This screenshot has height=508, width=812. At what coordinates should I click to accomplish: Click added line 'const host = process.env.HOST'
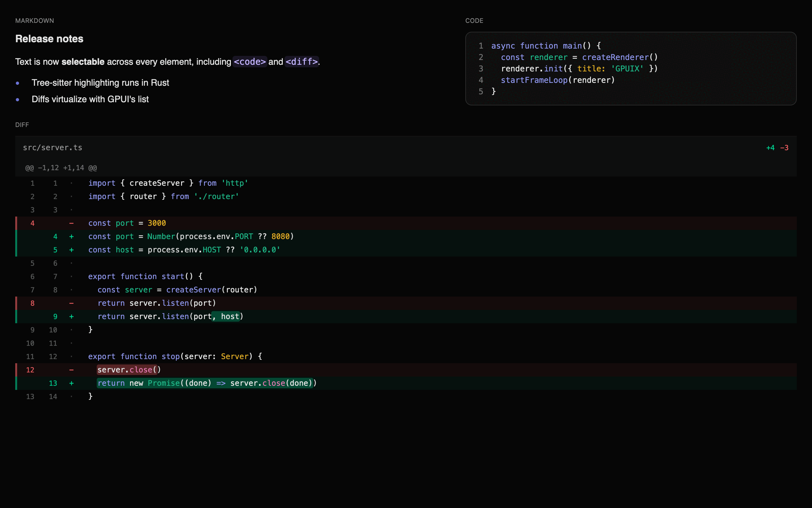406,250
